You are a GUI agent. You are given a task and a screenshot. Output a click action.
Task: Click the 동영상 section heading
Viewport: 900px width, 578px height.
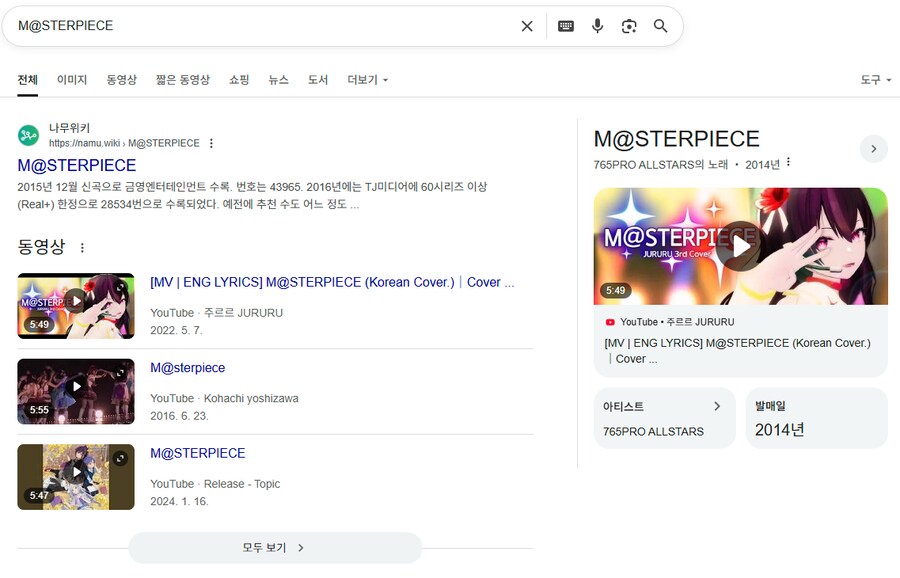pyautogui.click(x=41, y=247)
